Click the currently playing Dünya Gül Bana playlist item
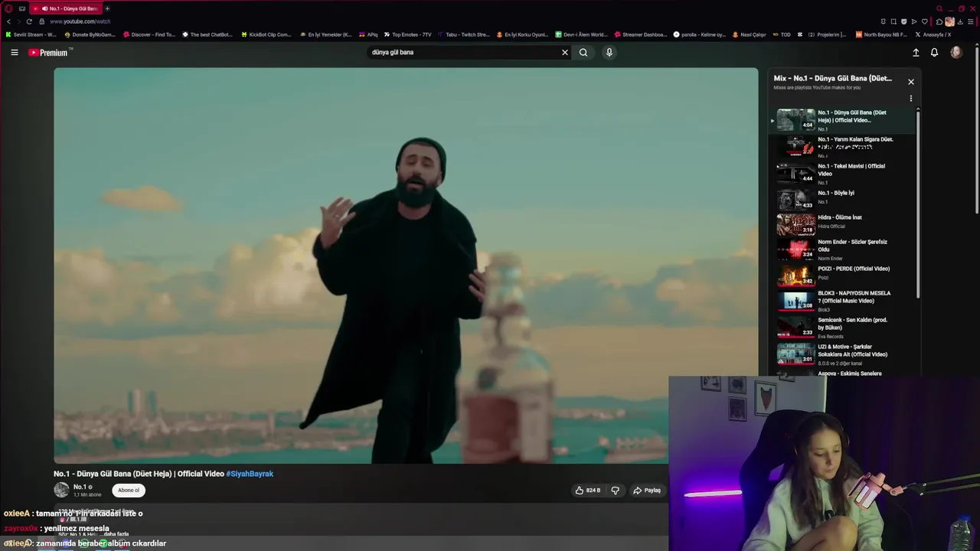The width and height of the screenshot is (980, 551). click(x=842, y=120)
